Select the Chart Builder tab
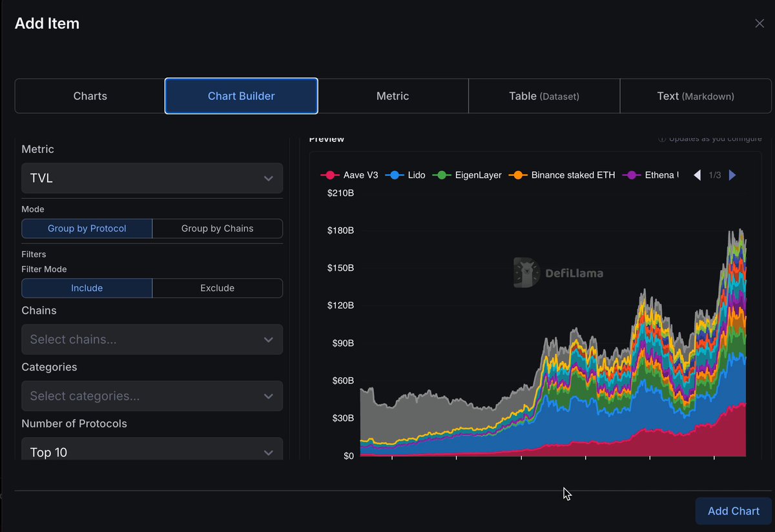This screenshot has width=775, height=532. coord(241,96)
